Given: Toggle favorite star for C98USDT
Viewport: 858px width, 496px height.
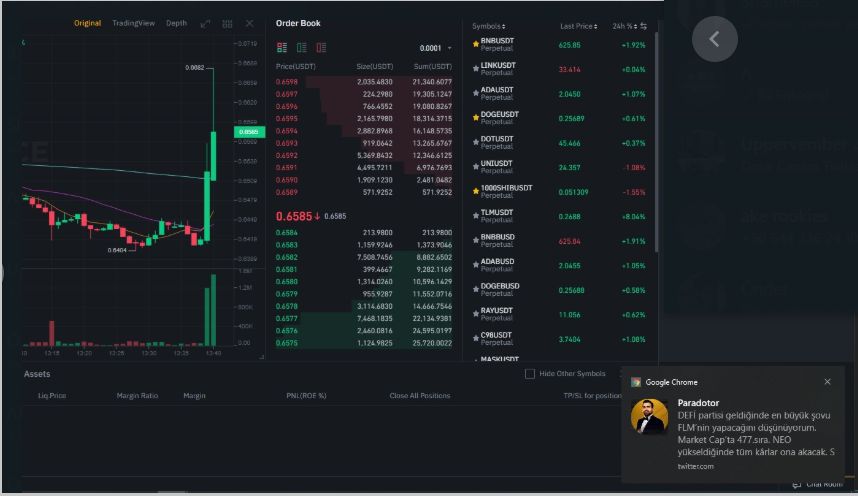Looking at the screenshot, I should click(476, 339).
